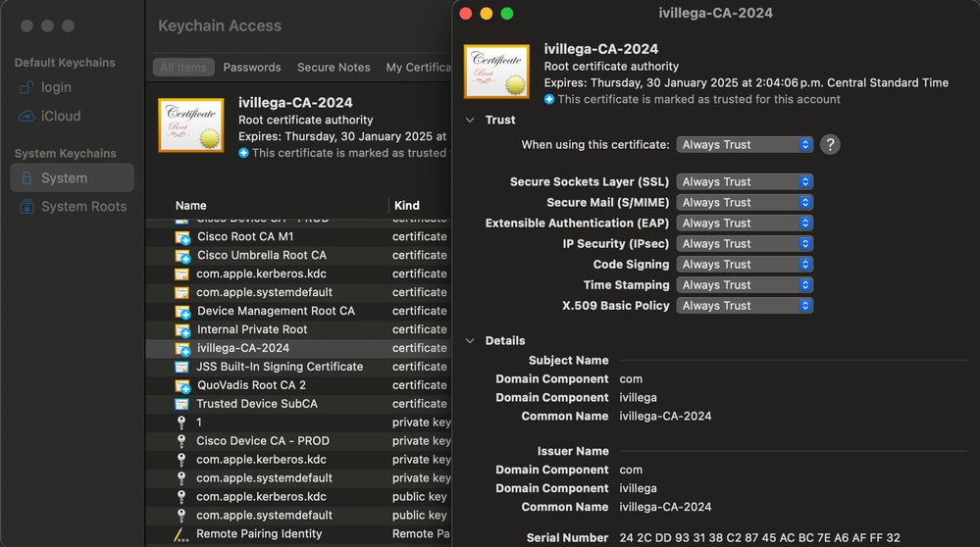980x547 pixels.
Task: Switch to the All Items tab
Action: (x=183, y=68)
